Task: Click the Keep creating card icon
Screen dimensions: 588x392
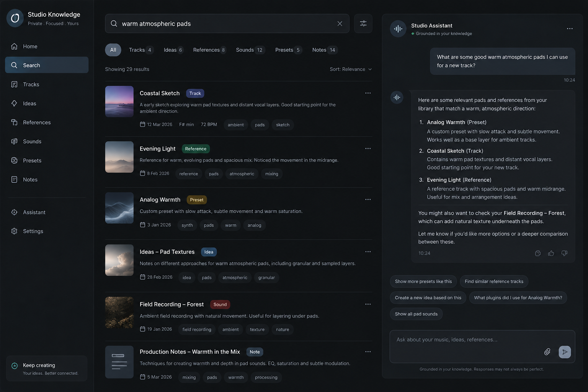Action: coord(15,366)
